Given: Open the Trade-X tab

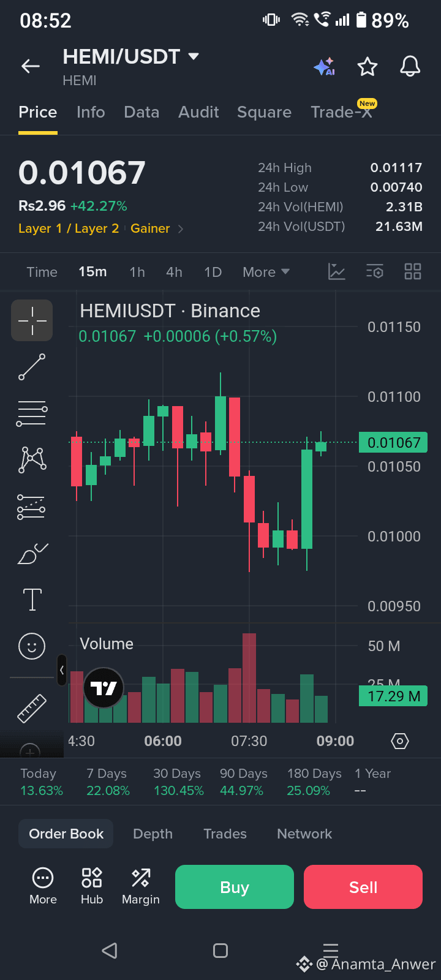Looking at the screenshot, I should (342, 112).
